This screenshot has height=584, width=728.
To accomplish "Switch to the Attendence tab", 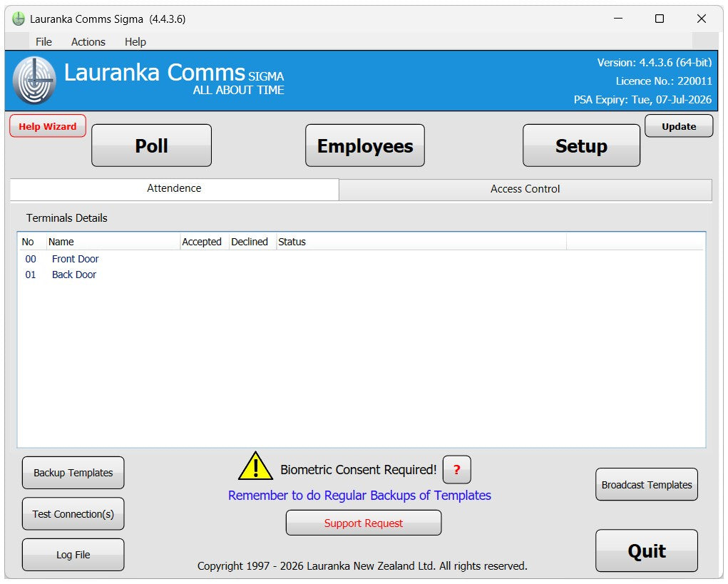I will (174, 188).
